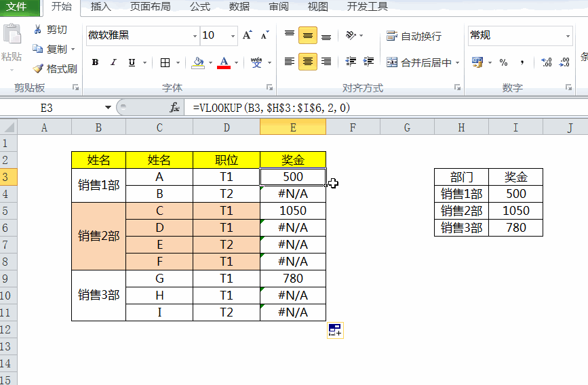Click the Name Box showing E3
588x385 pixels.
coord(52,108)
